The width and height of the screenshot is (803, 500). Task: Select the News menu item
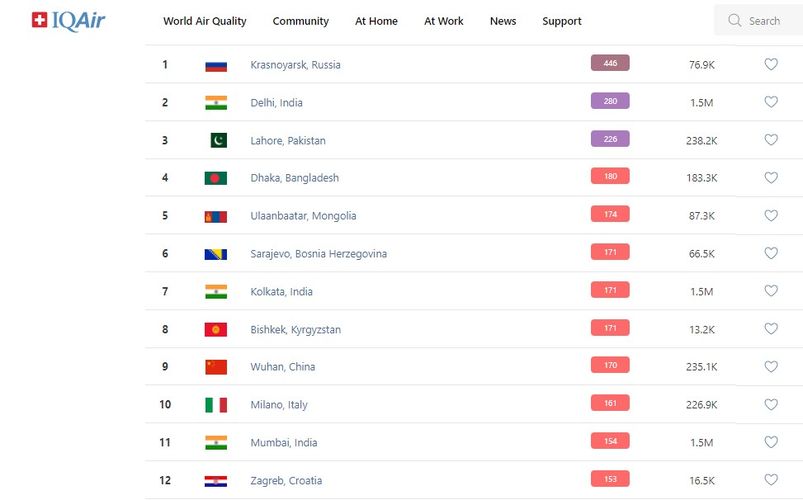(503, 21)
